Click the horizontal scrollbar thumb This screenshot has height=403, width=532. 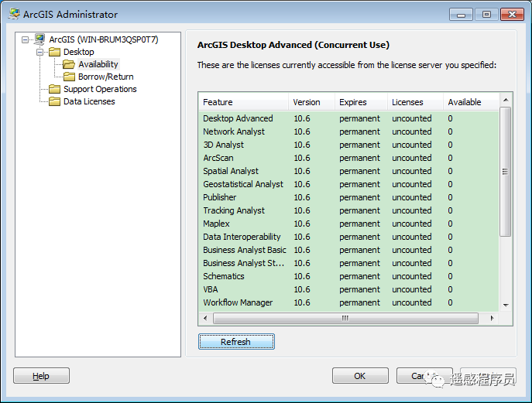pos(345,318)
